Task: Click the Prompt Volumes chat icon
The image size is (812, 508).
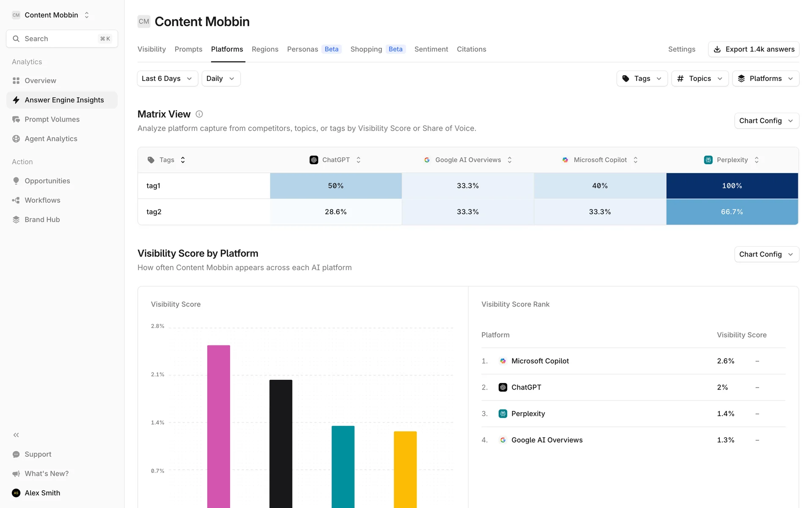Action: (16, 119)
